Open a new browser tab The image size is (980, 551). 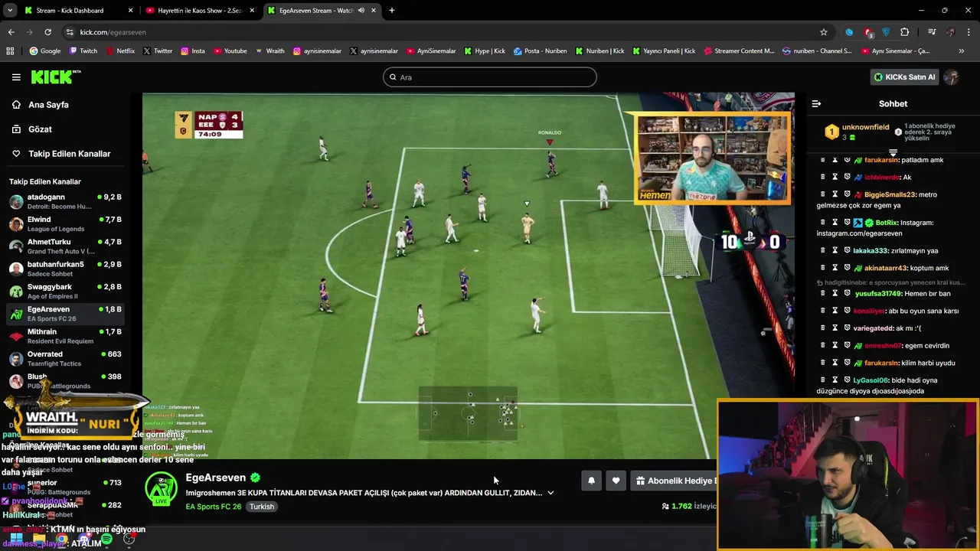391,11
